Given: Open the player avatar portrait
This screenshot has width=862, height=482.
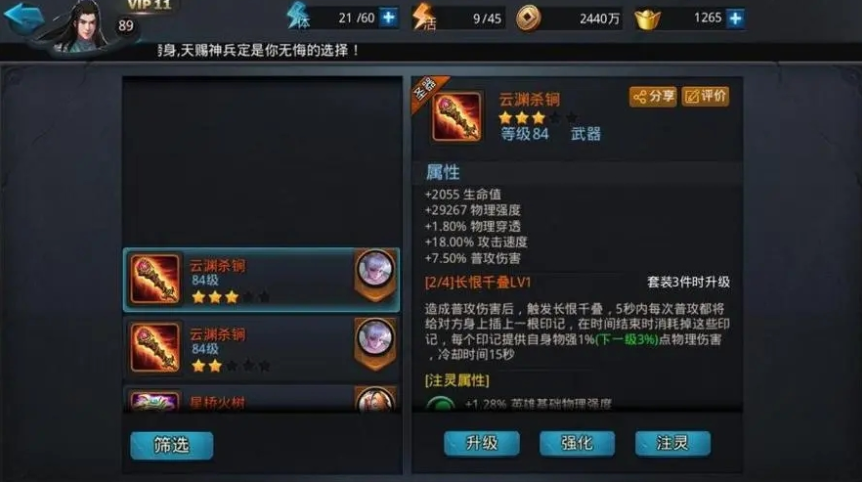Looking at the screenshot, I should (x=82, y=25).
